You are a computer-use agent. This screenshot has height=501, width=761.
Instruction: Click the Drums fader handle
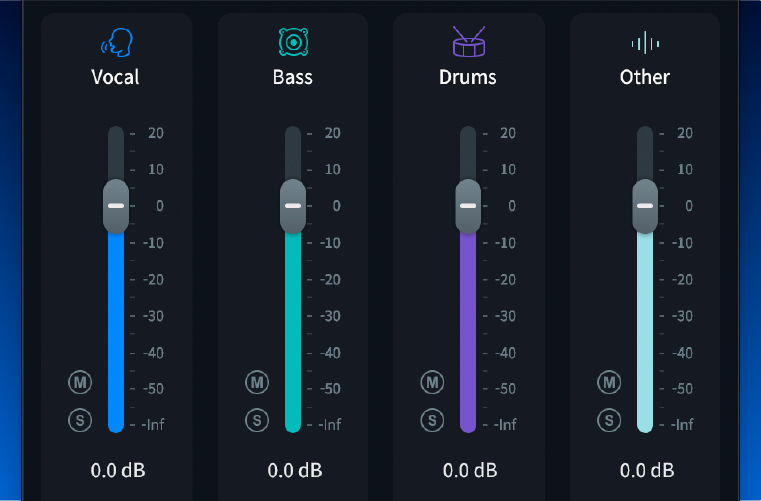point(468,206)
